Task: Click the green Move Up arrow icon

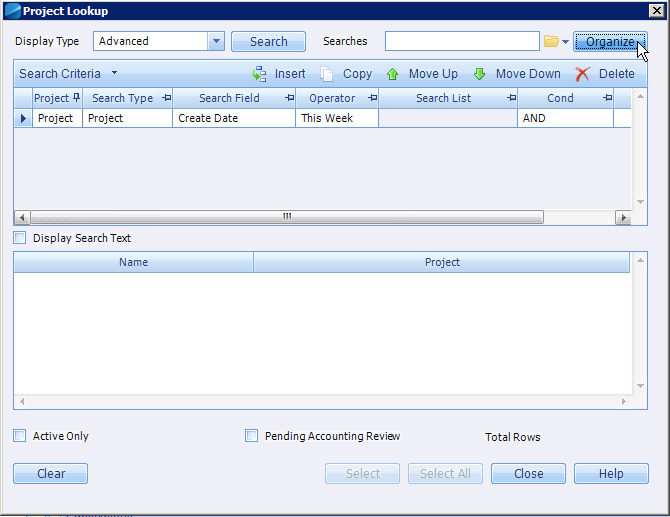Action: [x=392, y=74]
